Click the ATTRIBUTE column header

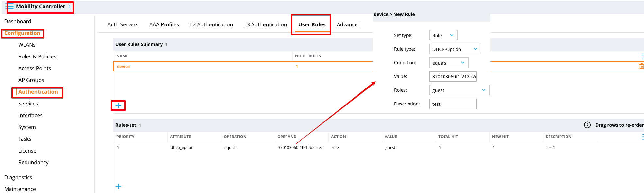click(x=181, y=137)
